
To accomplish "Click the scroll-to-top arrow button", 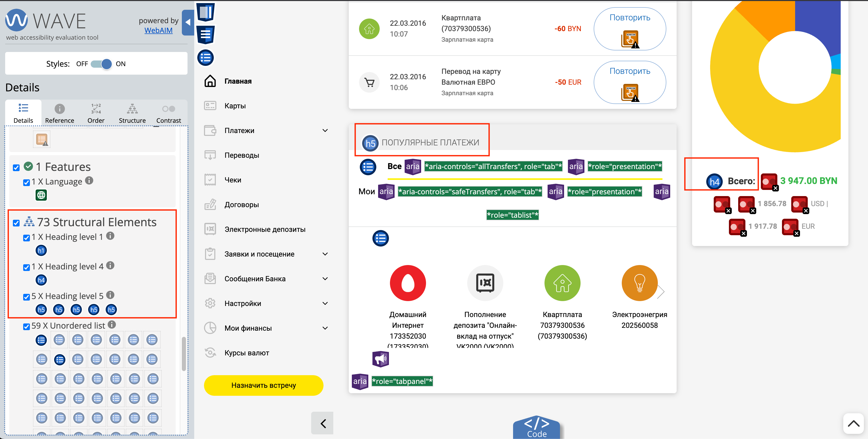I will 853,424.
